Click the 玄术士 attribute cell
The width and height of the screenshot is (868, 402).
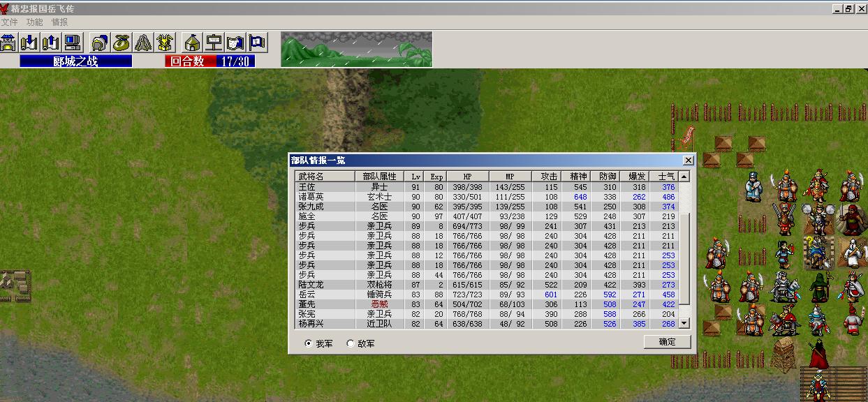tap(380, 197)
